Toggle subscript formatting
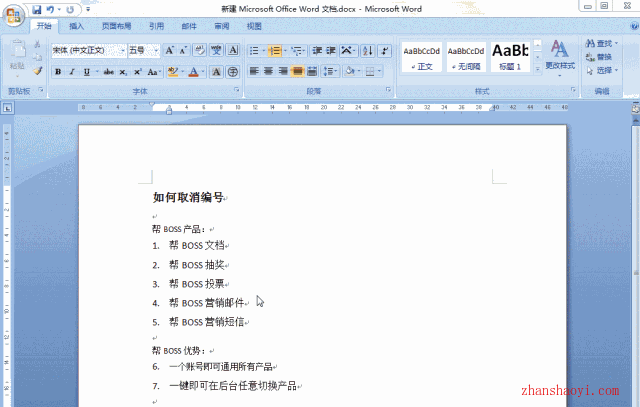 coord(123,72)
